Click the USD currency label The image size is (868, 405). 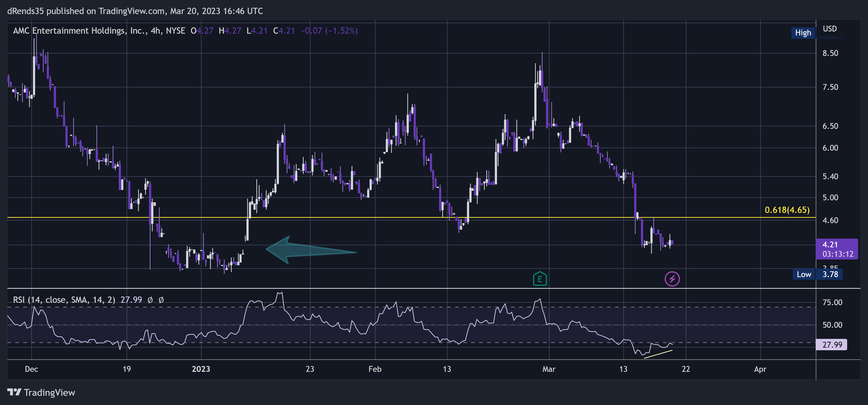[x=829, y=29]
